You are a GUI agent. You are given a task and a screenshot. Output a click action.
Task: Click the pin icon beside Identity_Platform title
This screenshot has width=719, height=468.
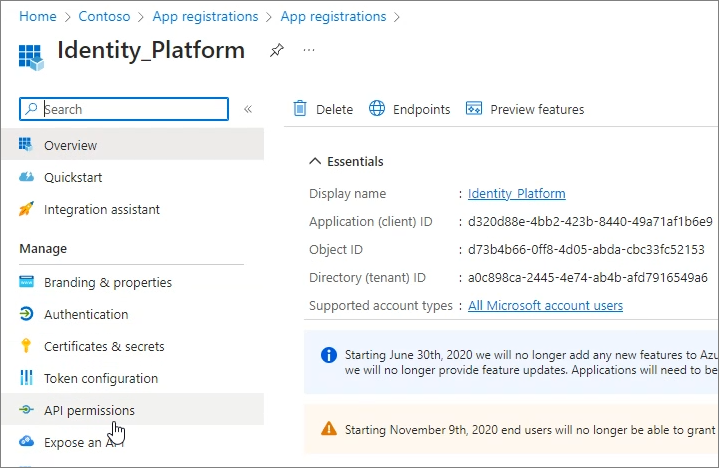[277, 50]
